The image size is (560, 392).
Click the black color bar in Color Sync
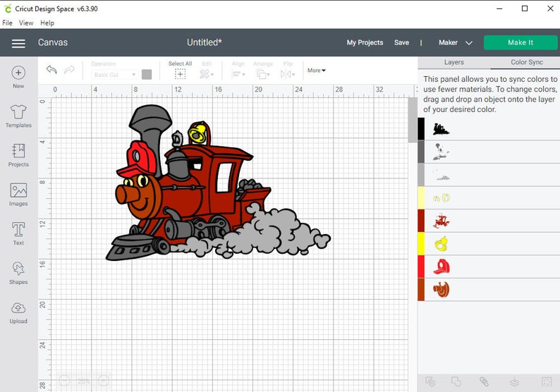421,129
